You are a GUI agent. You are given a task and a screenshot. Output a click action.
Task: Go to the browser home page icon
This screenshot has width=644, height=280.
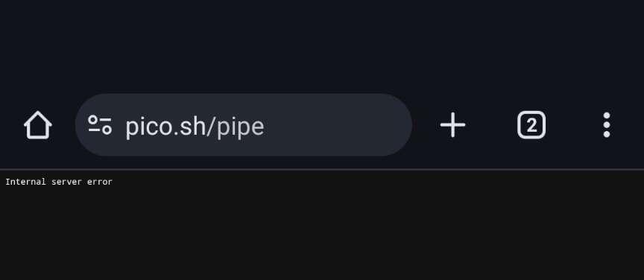pyautogui.click(x=38, y=125)
